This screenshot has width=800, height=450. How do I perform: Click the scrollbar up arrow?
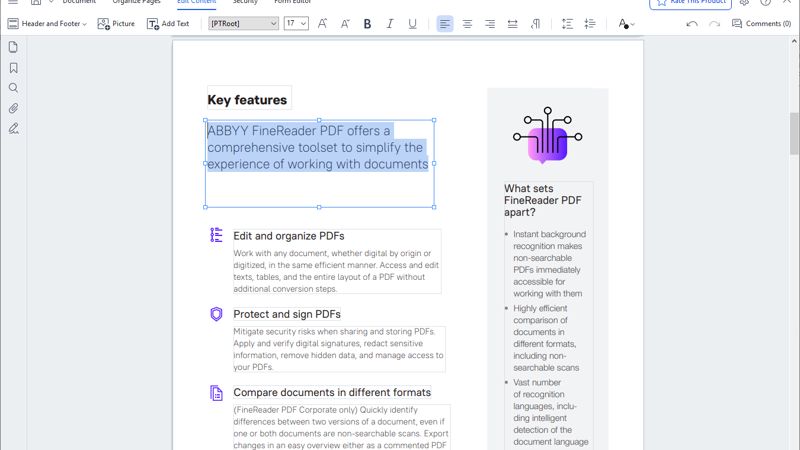coord(794,40)
